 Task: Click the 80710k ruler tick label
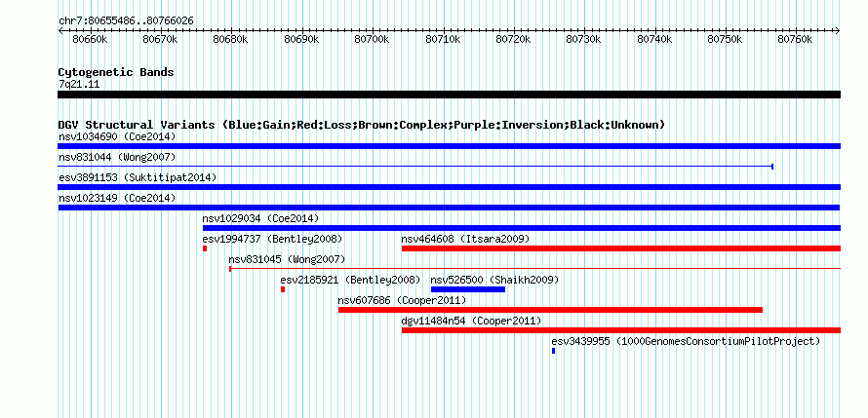tap(443, 39)
